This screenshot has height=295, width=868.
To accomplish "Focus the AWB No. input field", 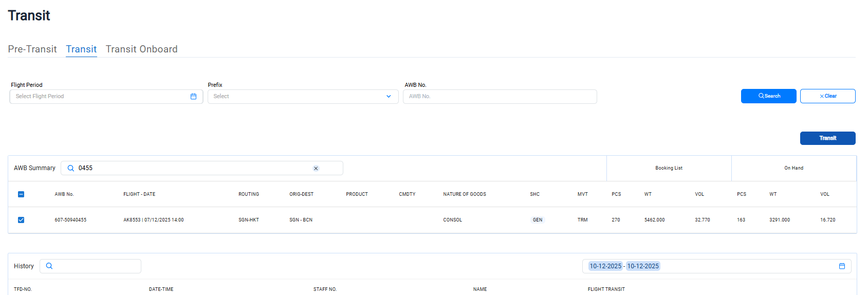I will 500,97.
